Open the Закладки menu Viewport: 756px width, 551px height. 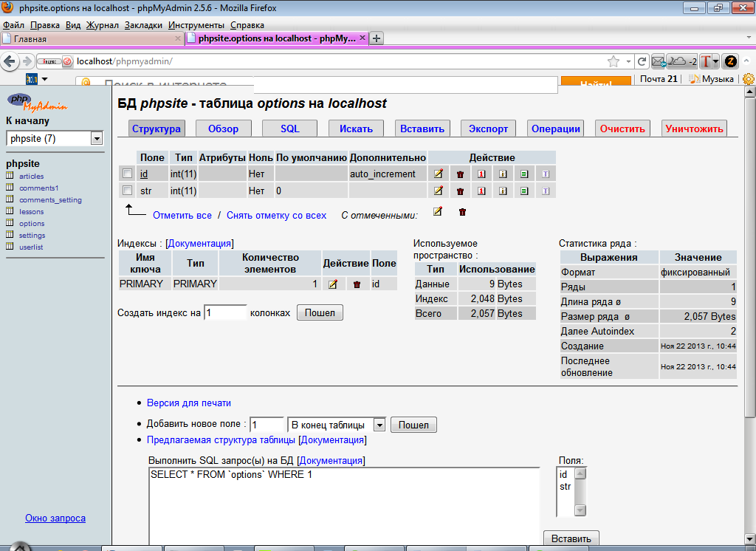pyautogui.click(x=143, y=25)
